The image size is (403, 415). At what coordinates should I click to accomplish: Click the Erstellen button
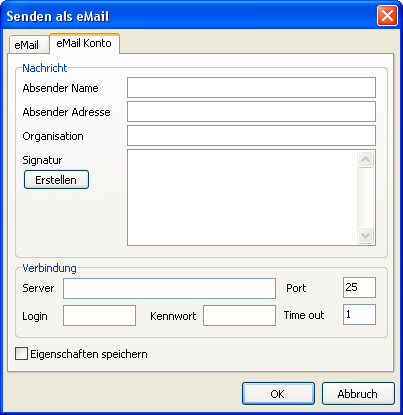(x=56, y=180)
